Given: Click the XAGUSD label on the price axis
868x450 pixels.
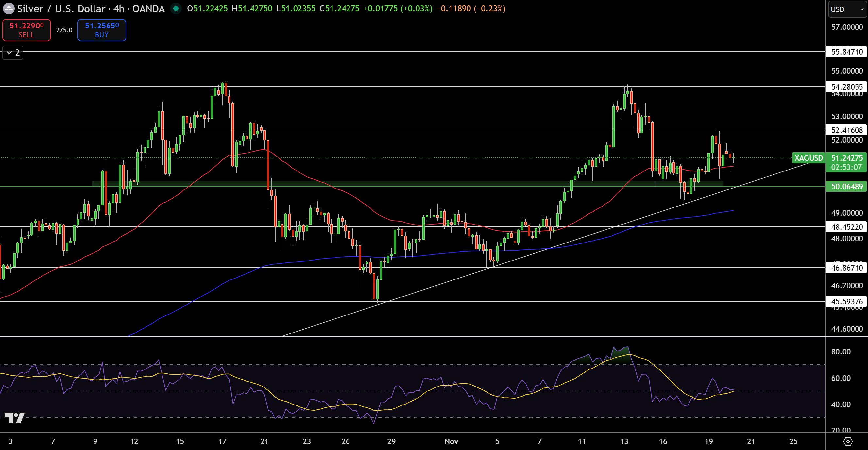Looking at the screenshot, I should (808, 158).
